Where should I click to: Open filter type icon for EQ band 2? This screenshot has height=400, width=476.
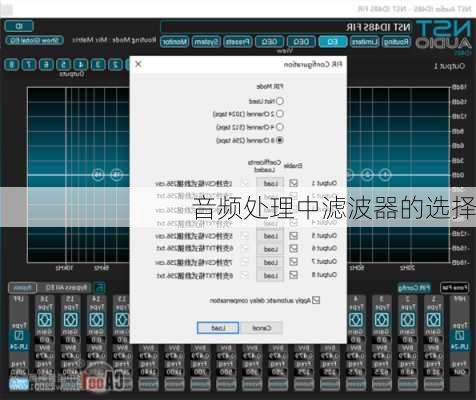(x=407, y=319)
